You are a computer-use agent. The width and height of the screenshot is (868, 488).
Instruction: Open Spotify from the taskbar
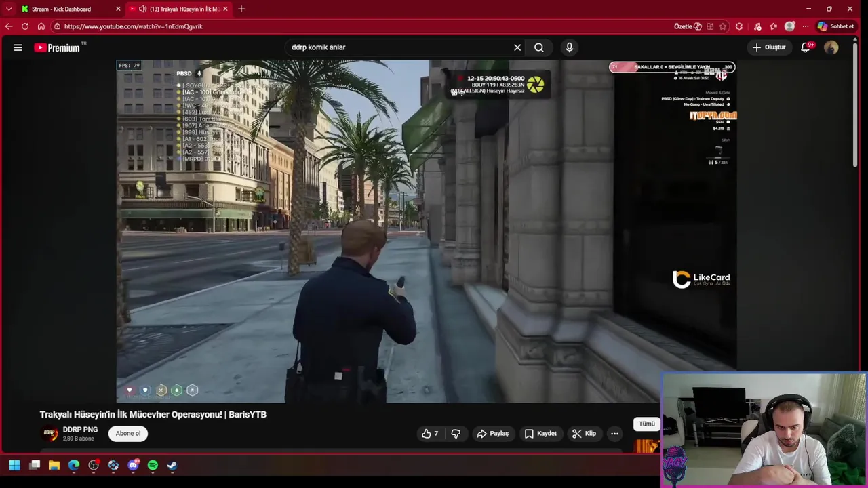(153, 466)
